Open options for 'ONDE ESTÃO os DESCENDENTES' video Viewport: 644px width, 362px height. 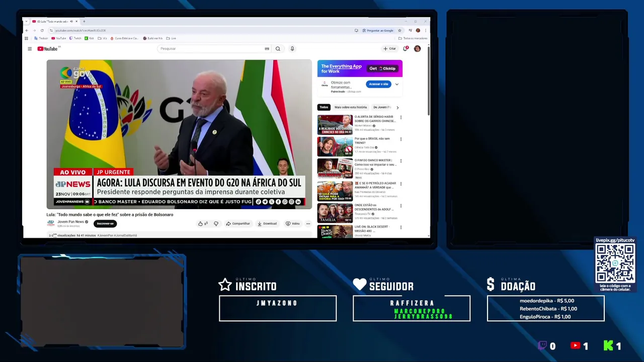(401, 206)
